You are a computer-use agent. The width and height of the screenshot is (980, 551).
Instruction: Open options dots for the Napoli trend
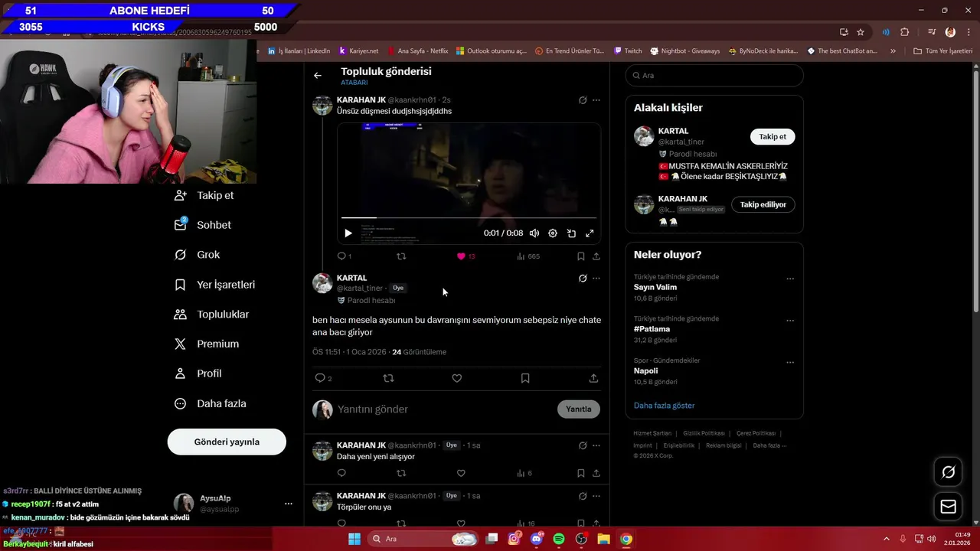point(790,362)
